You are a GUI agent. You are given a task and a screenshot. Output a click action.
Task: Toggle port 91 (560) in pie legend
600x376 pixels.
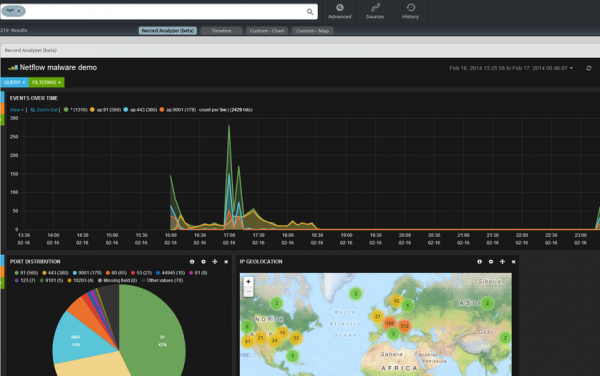(26, 273)
